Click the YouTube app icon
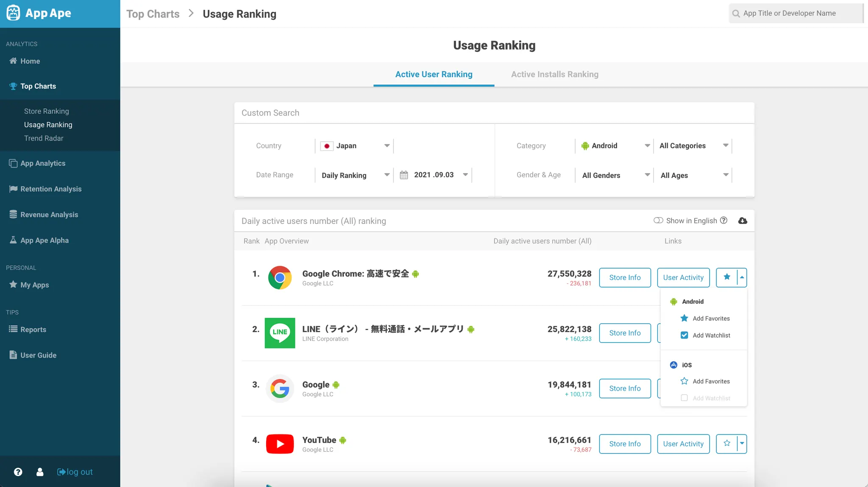This screenshot has height=487, width=868. [x=280, y=444]
